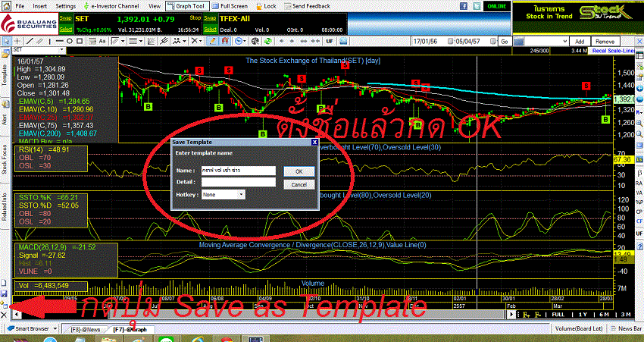
Task: Open the color palette tool
Action: [255, 41]
